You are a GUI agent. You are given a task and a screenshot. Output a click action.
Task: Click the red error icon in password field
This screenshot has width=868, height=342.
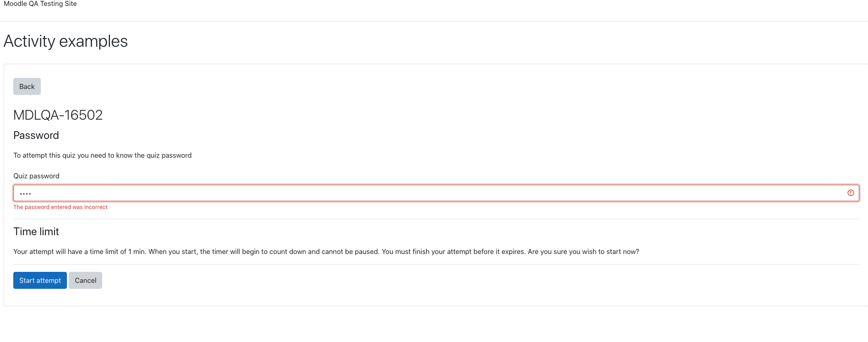point(851,193)
